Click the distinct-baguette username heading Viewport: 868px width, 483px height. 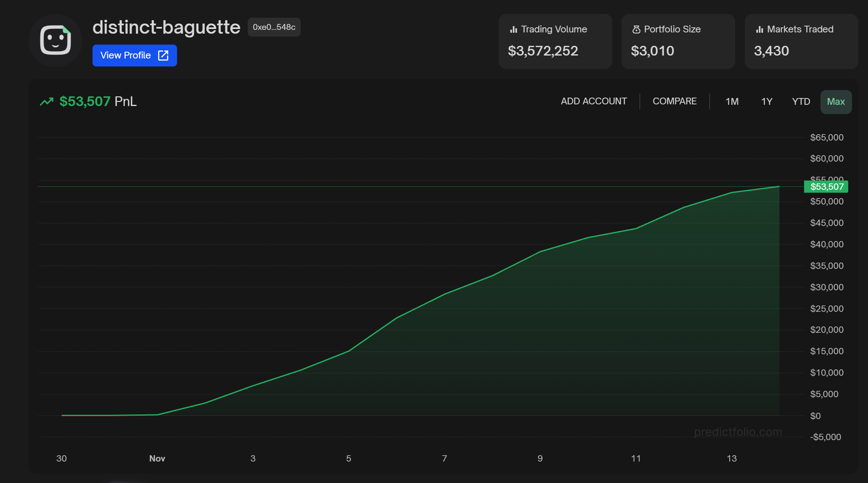click(167, 27)
